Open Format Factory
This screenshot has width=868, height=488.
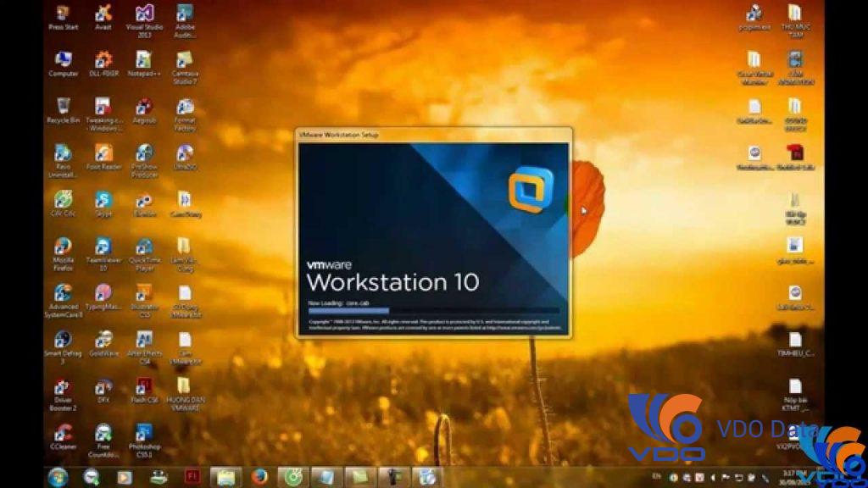pos(183,108)
